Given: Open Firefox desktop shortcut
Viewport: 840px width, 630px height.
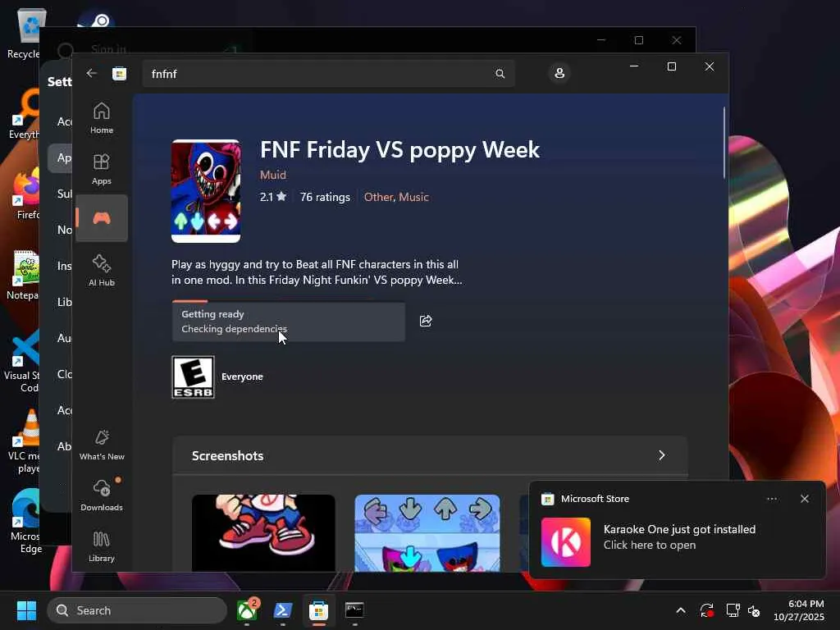Looking at the screenshot, I should tap(24, 194).
